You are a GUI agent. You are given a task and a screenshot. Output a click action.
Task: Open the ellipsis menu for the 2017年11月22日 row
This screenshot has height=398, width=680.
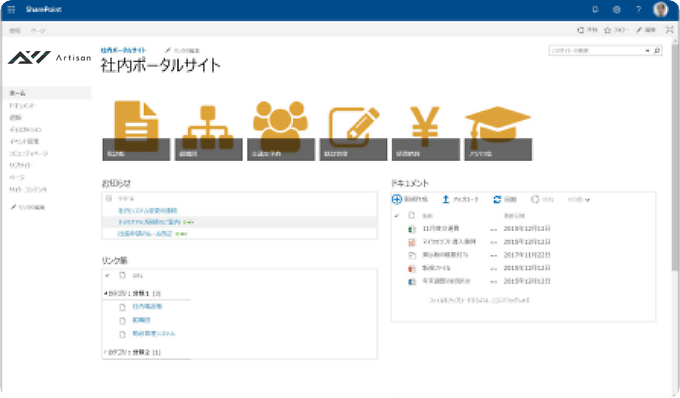tap(494, 255)
